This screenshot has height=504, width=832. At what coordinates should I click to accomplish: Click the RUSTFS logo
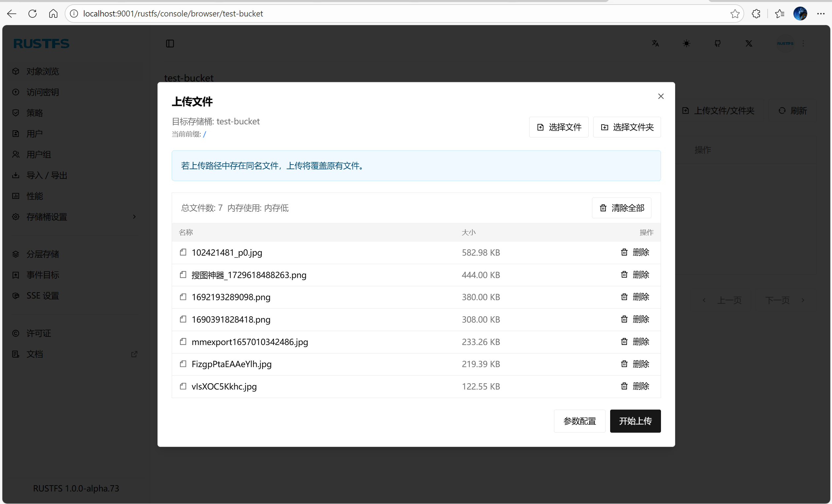tap(42, 44)
